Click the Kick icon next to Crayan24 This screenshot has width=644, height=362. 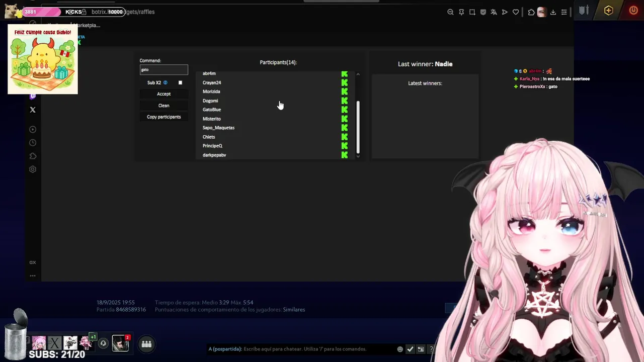(x=345, y=82)
